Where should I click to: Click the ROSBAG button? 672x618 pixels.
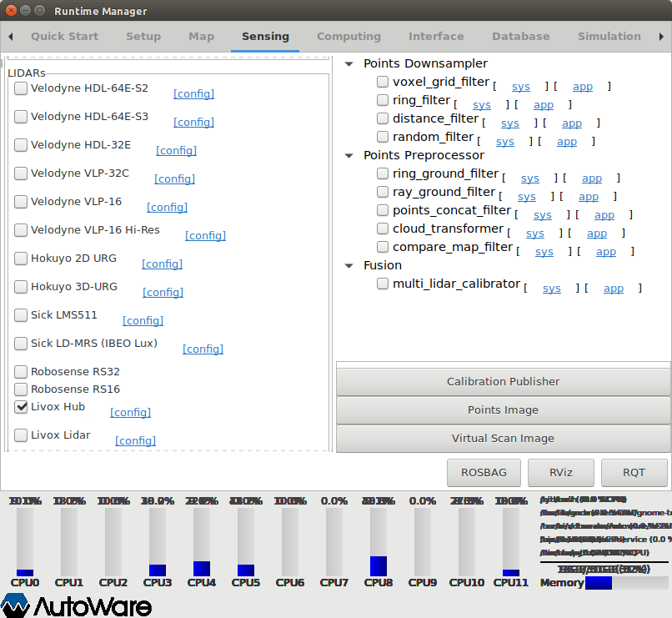pos(484,472)
